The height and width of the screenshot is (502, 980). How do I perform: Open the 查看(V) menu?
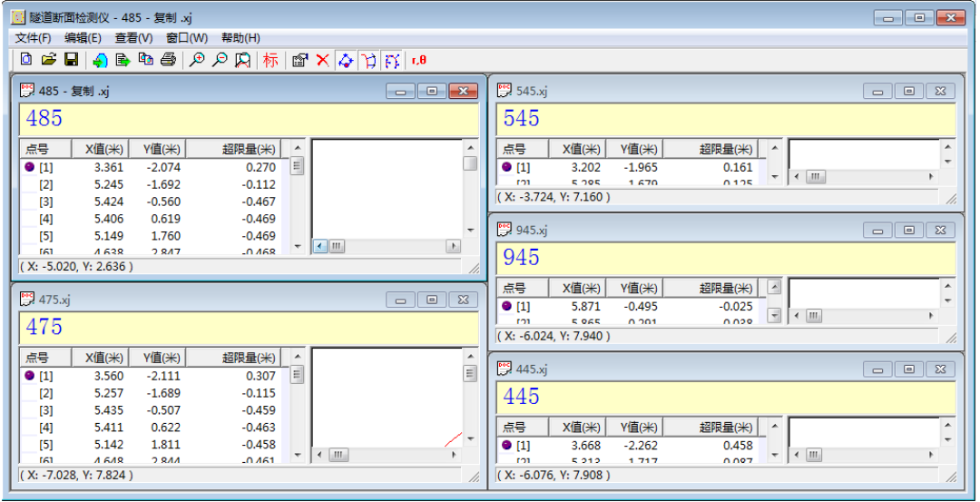(x=133, y=37)
